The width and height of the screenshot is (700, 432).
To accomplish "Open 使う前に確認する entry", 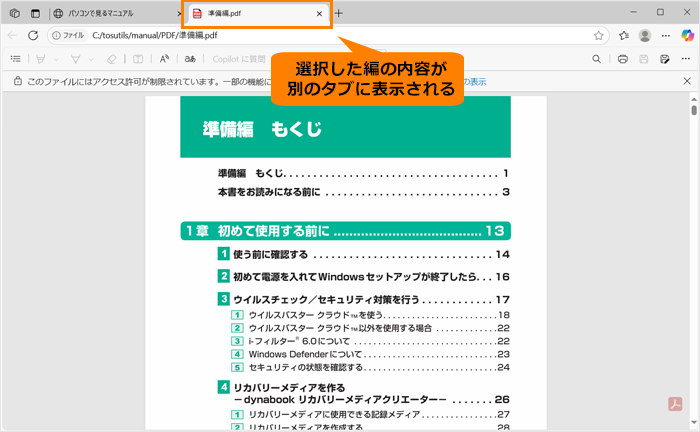I will pyautogui.click(x=363, y=254).
